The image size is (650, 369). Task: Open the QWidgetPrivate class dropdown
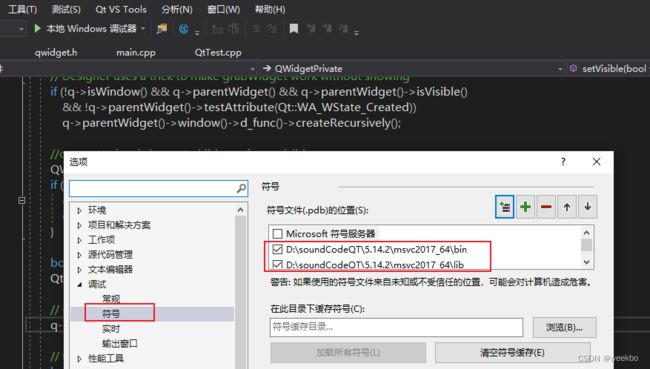coord(560,68)
